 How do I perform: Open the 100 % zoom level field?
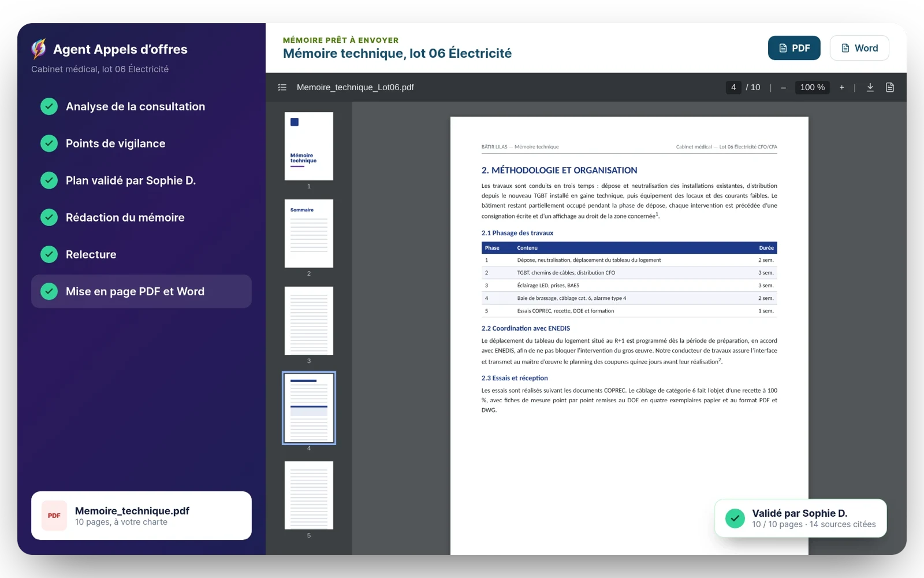pos(813,87)
